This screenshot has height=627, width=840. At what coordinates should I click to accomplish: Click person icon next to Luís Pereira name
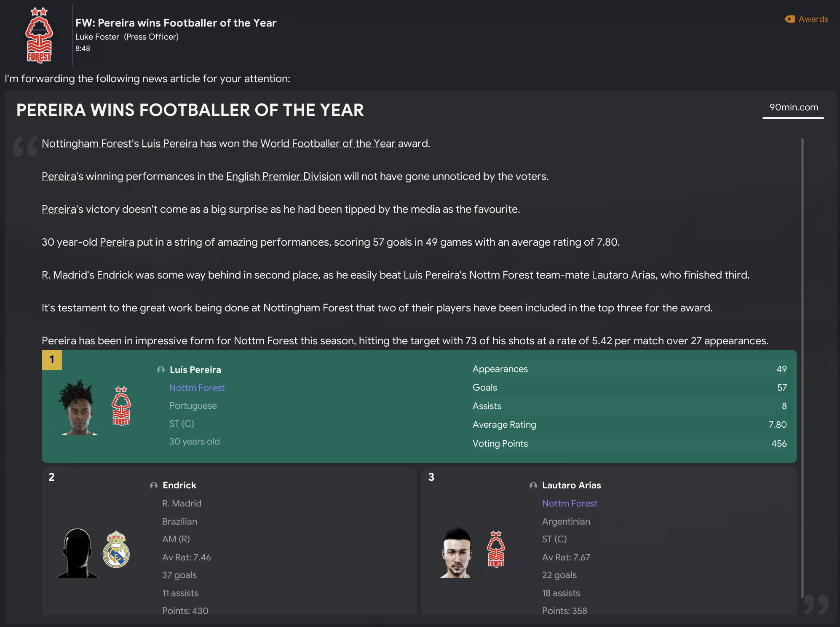(x=161, y=370)
